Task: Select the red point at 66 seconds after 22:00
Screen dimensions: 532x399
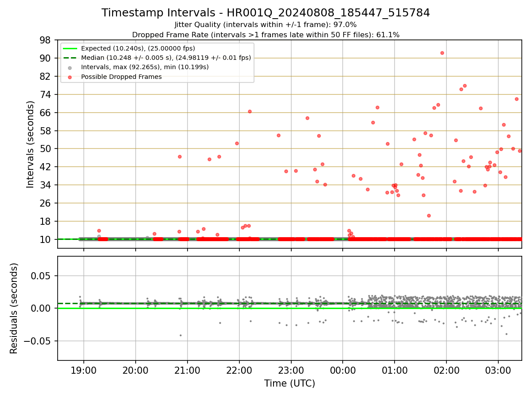Action: click(x=250, y=111)
